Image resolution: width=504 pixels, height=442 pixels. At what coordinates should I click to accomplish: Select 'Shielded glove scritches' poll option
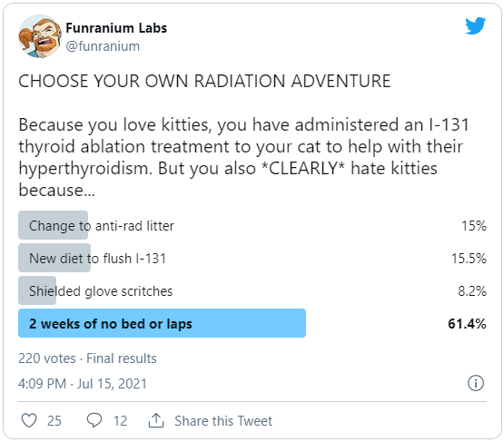(x=252, y=291)
